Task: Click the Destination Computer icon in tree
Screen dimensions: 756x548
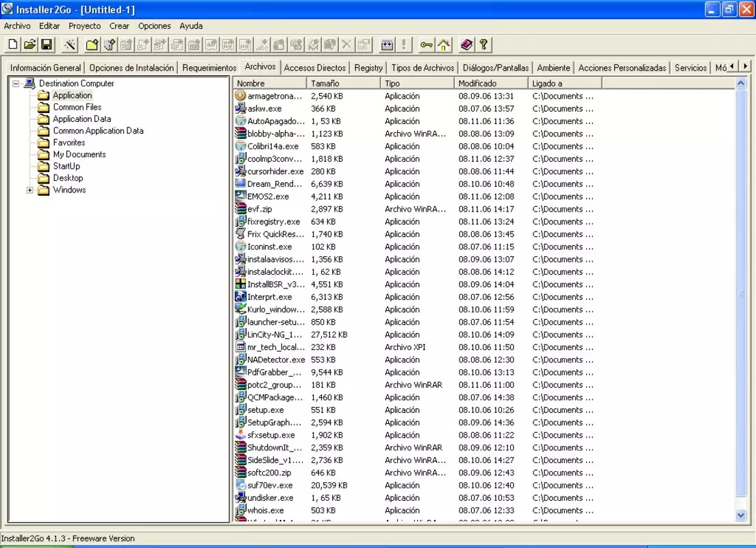Action: coord(30,84)
